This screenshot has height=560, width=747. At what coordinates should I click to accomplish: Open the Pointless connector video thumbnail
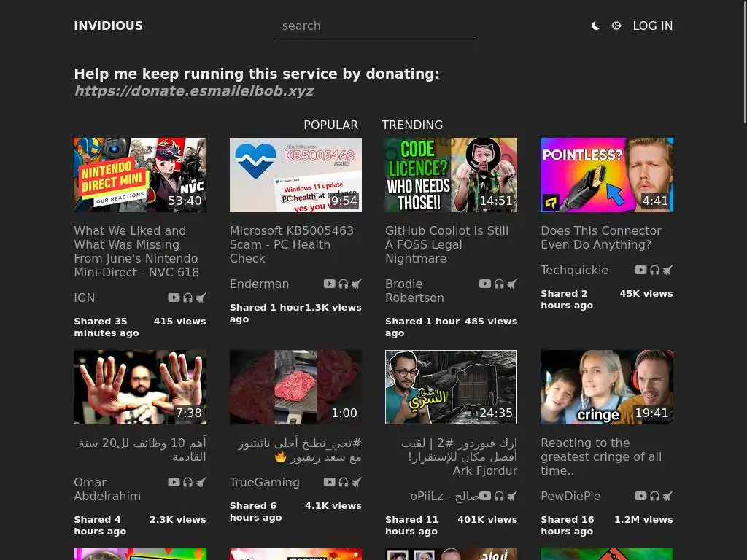tap(607, 175)
